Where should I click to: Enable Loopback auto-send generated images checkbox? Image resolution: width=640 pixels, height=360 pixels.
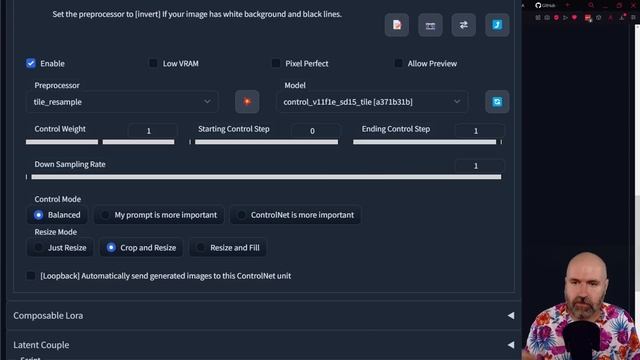tap(31, 276)
